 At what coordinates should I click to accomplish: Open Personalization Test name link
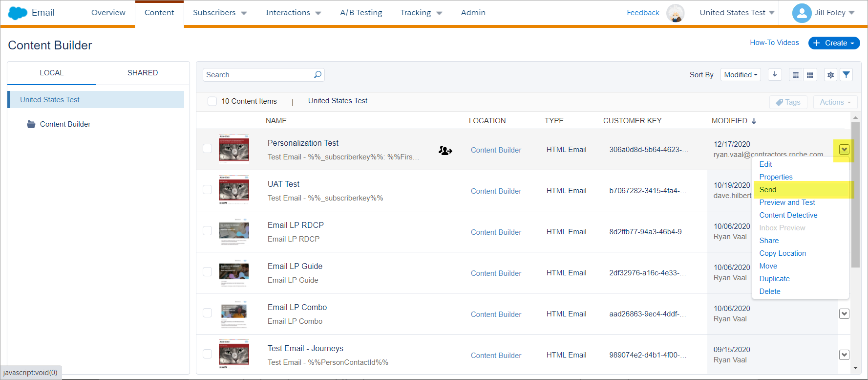[x=303, y=143]
